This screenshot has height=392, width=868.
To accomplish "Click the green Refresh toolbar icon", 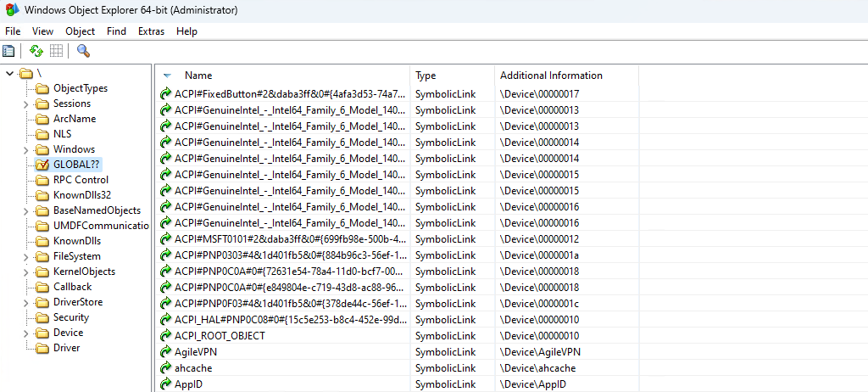I will [36, 51].
